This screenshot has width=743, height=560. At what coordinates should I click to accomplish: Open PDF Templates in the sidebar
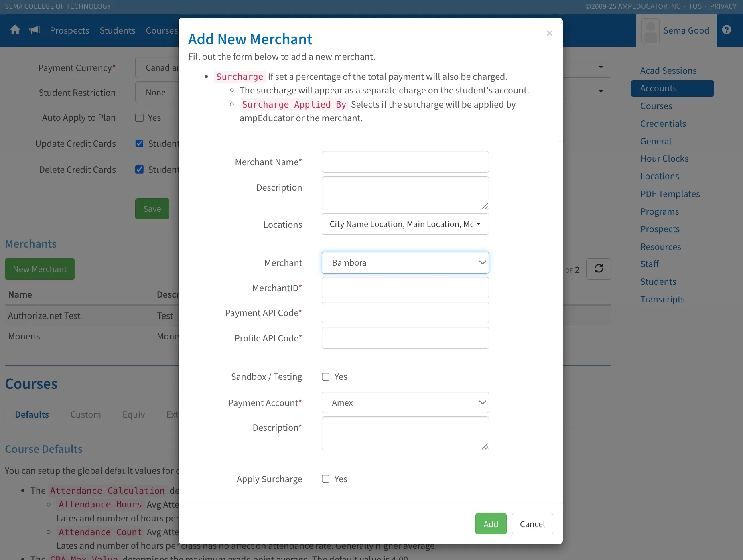[670, 194]
